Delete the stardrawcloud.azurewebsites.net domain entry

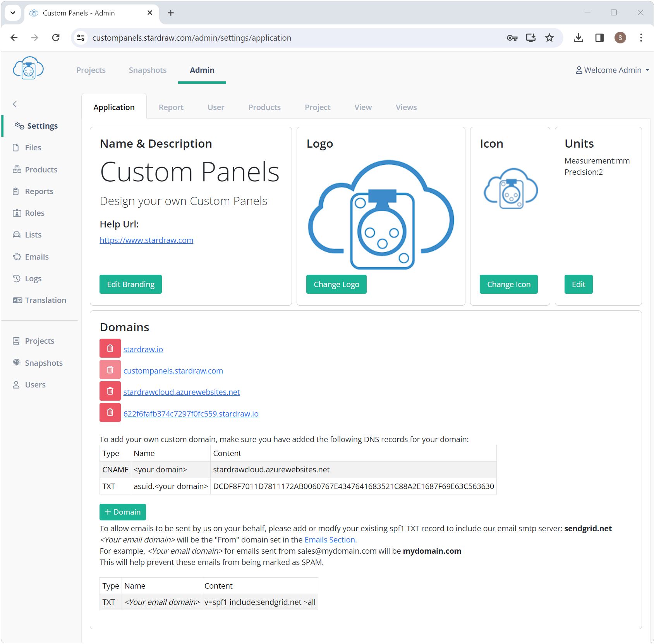[110, 391]
